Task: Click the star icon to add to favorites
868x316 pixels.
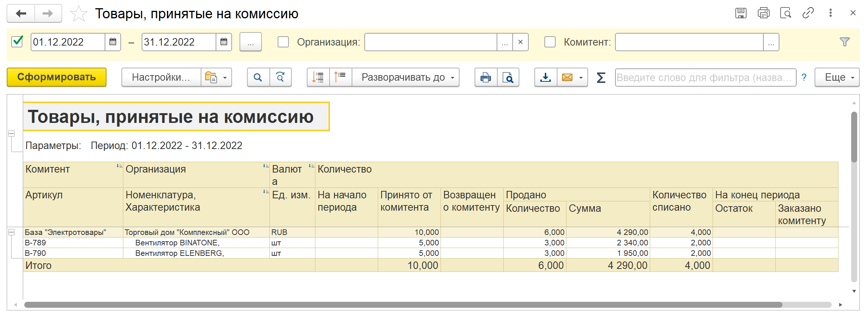Action: point(78,14)
